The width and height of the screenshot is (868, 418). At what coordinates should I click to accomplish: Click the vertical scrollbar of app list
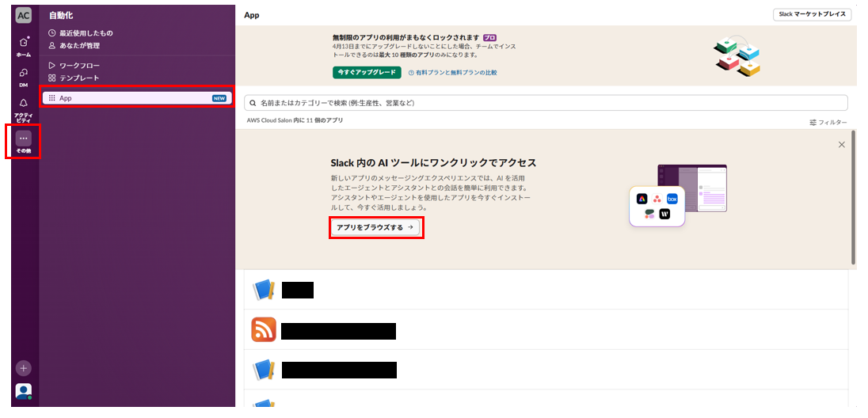tap(853, 196)
